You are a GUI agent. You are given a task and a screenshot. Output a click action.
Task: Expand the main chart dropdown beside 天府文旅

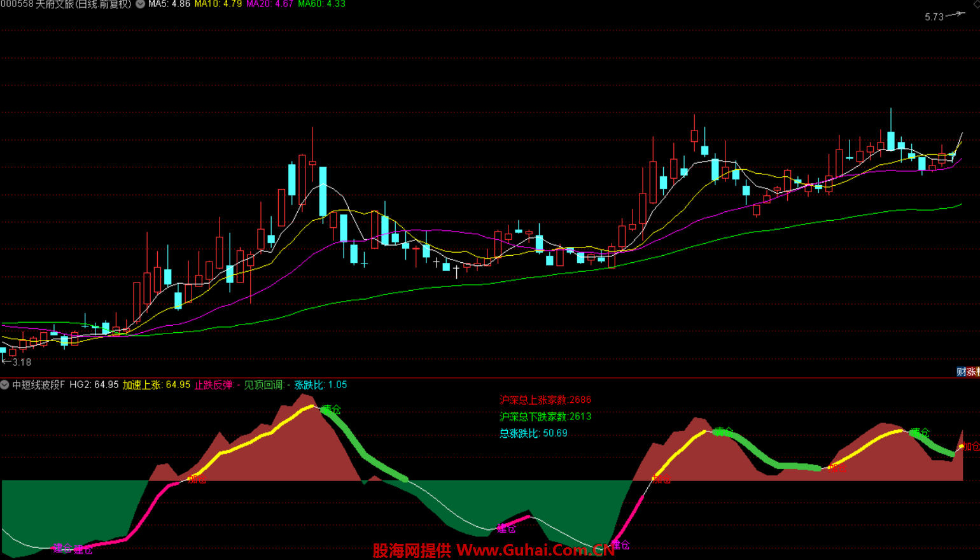(140, 4)
